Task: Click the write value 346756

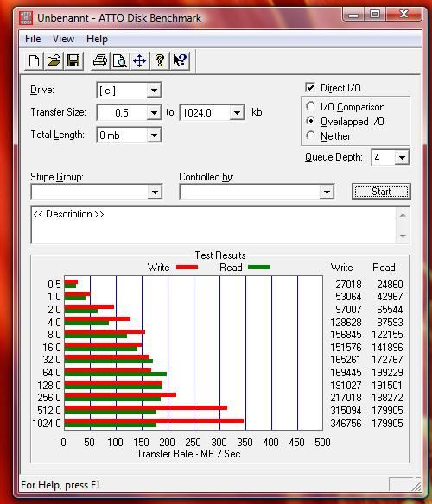Action: [346, 424]
